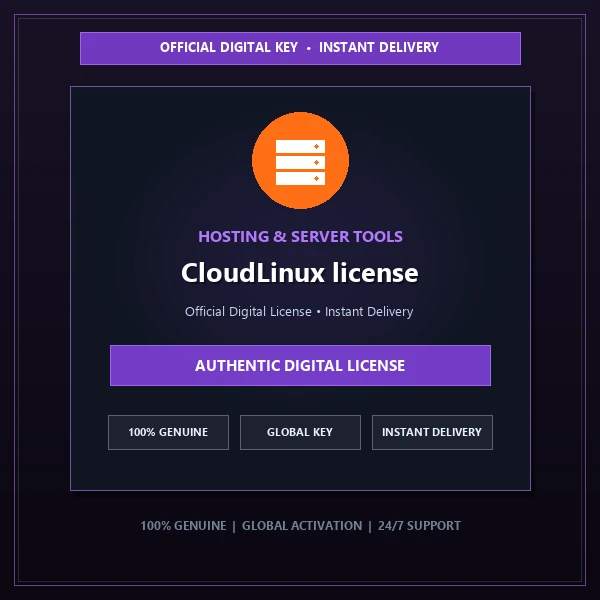The width and height of the screenshot is (600, 600).
Task: Click the orange server stack icon
Action: 300,160
